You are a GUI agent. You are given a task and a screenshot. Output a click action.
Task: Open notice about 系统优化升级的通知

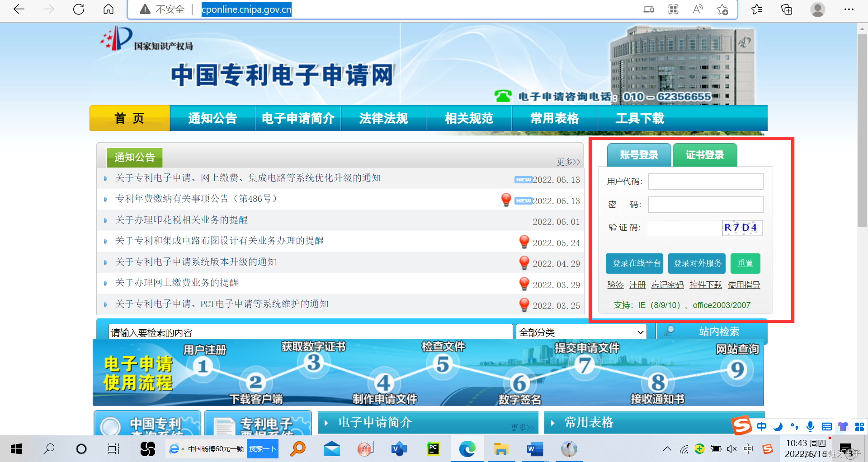click(x=248, y=178)
